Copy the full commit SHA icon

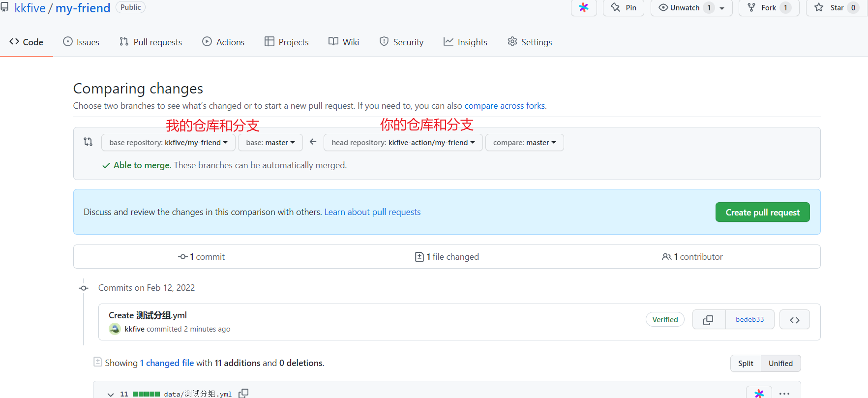[x=709, y=320]
